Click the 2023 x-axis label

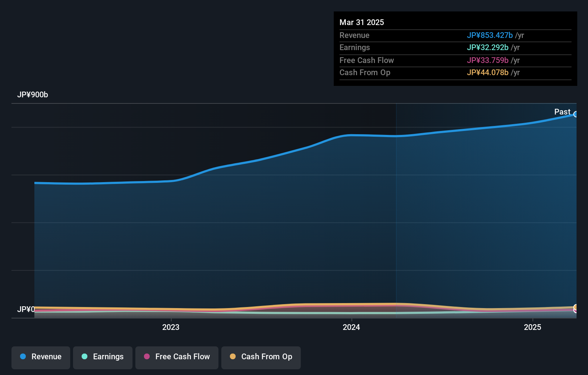[171, 327]
